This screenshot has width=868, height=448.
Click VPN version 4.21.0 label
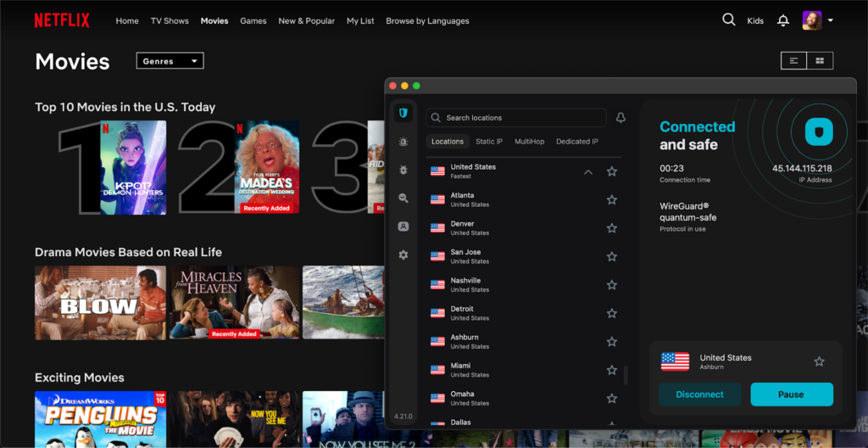[x=403, y=416]
